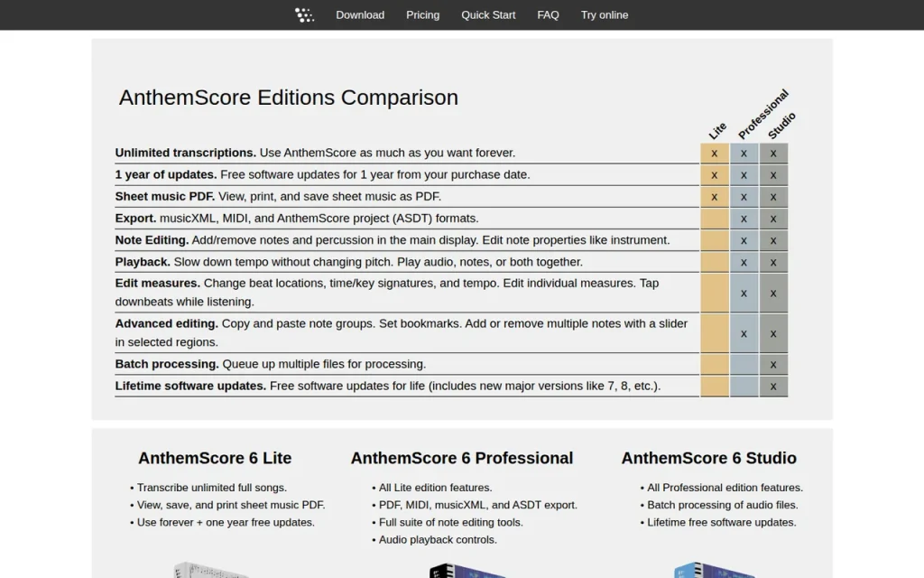This screenshot has height=578, width=924.
Task: Click Studio cell X for Playback
Action: tap(773, 263)
